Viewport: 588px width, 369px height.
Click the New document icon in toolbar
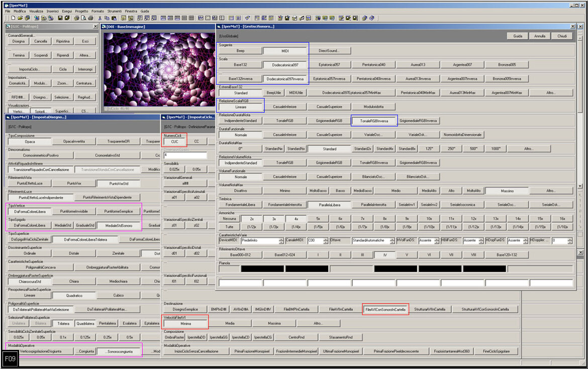click(14, 18)
